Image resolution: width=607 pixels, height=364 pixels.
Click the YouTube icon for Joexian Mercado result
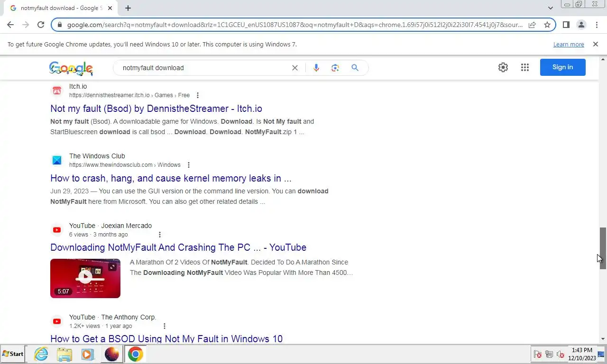coord(57,230)
